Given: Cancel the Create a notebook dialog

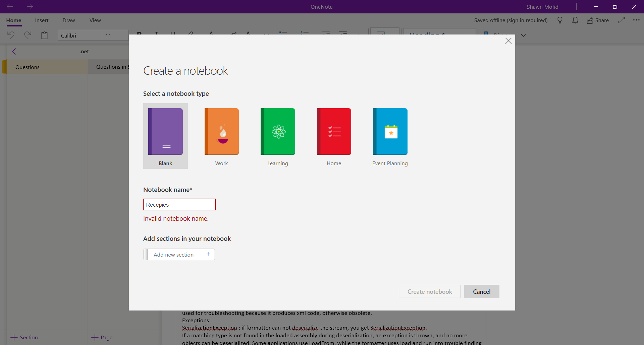Looking at the screenshot, I should click(482, 291).
